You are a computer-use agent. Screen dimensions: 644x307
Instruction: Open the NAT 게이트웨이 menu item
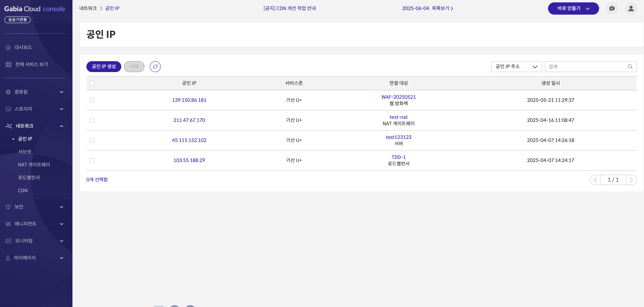point(34,165)
